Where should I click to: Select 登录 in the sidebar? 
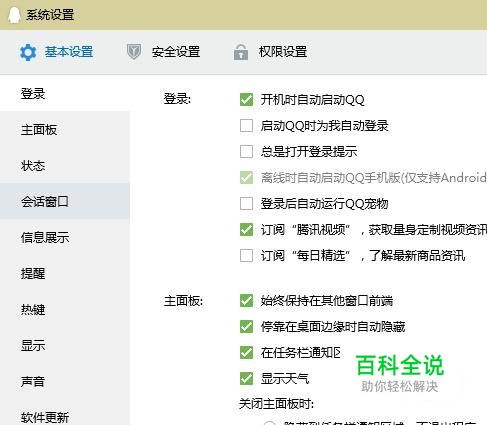tap(65, 93)
